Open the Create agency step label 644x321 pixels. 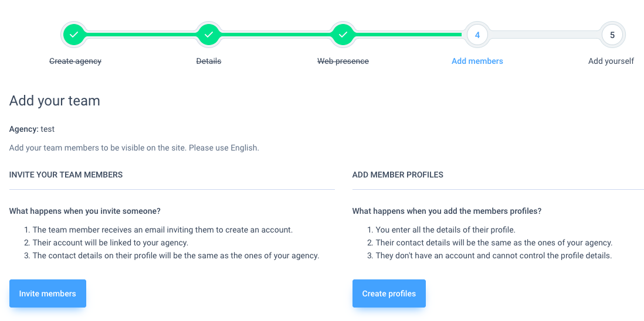coord(75,61)
